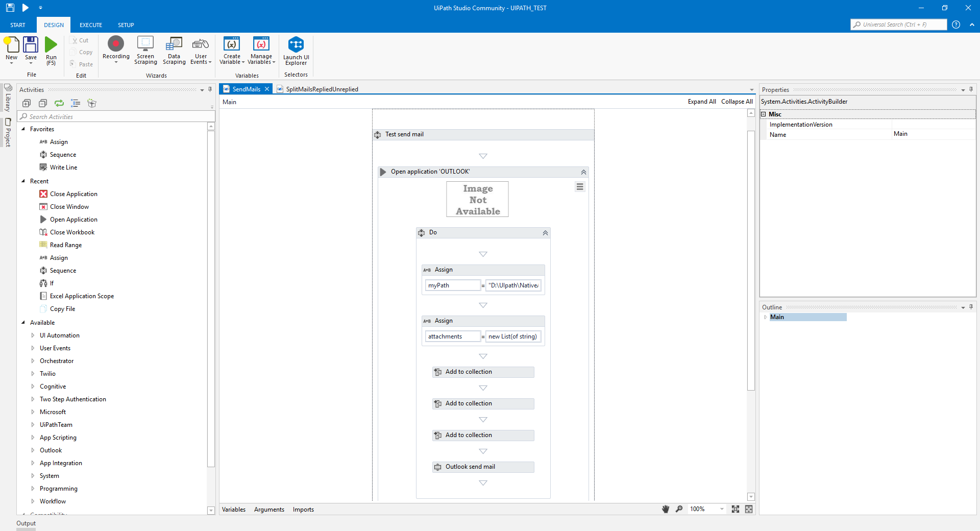Open the Variables panel
Image resolution: width=980 pixels, height=531 pixels.
click(234, 510)
